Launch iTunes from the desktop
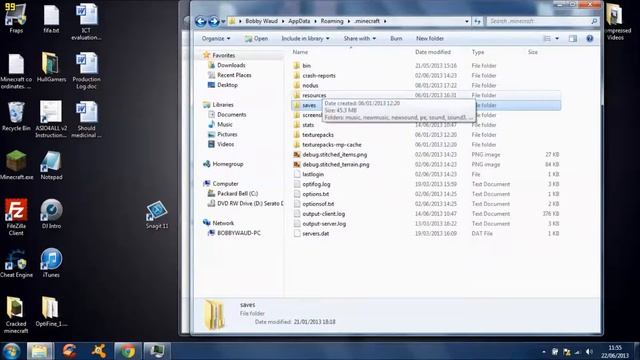 51,263
